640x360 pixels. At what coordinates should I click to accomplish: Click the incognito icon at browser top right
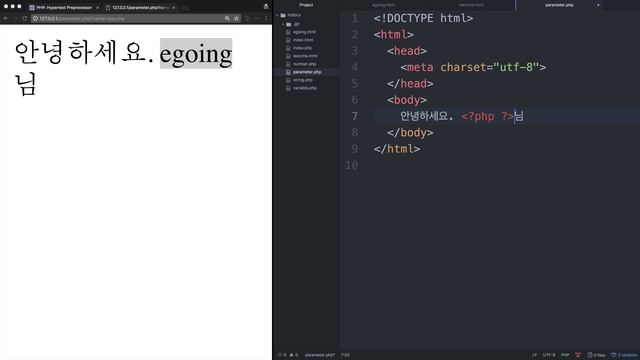[x=266, y=6]
